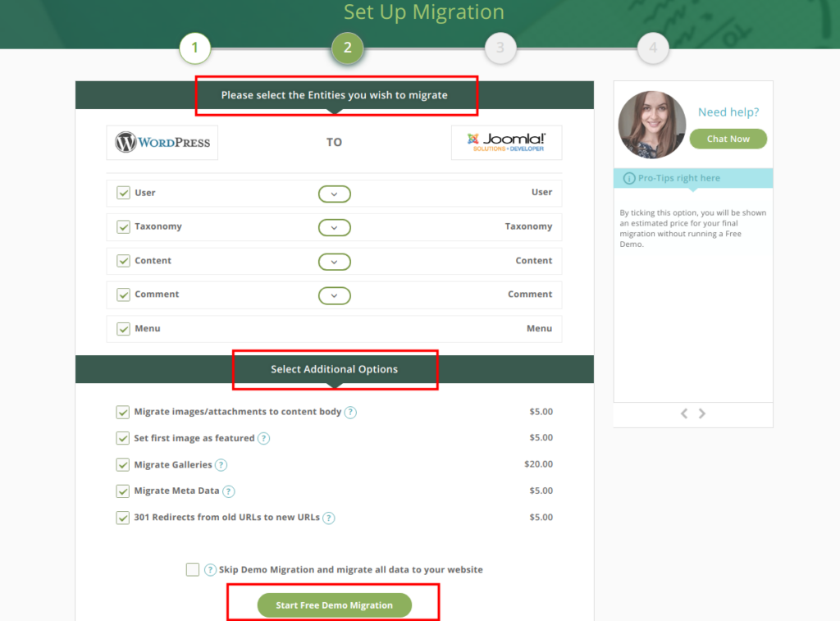Open help for Set first image as featured
This screenshot has width=840, height=621.
pyautogui.click(x=263, y=438)
